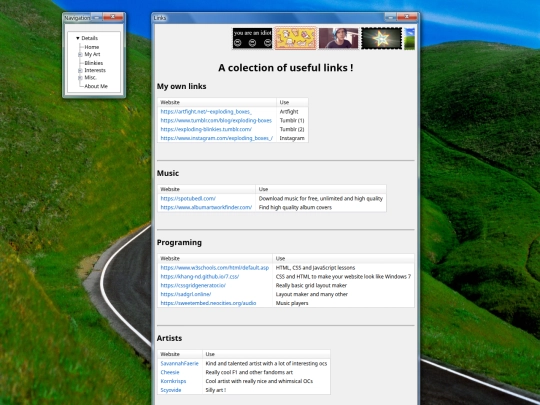Expand the Interests tree node
Image resolution: width=540 pixels, height=405 pixels.
pos(80,70)
